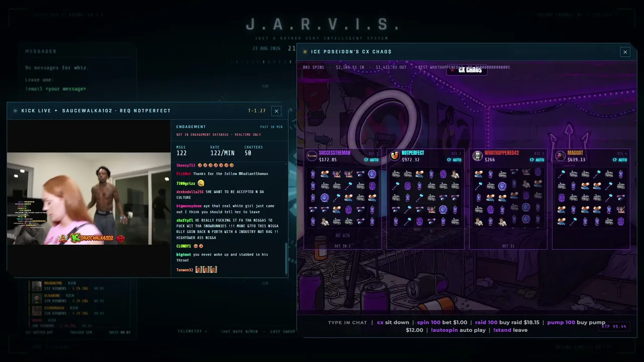Click the $2,186.61 IN total
Viewport: 644px width, 362px height.
350,67
